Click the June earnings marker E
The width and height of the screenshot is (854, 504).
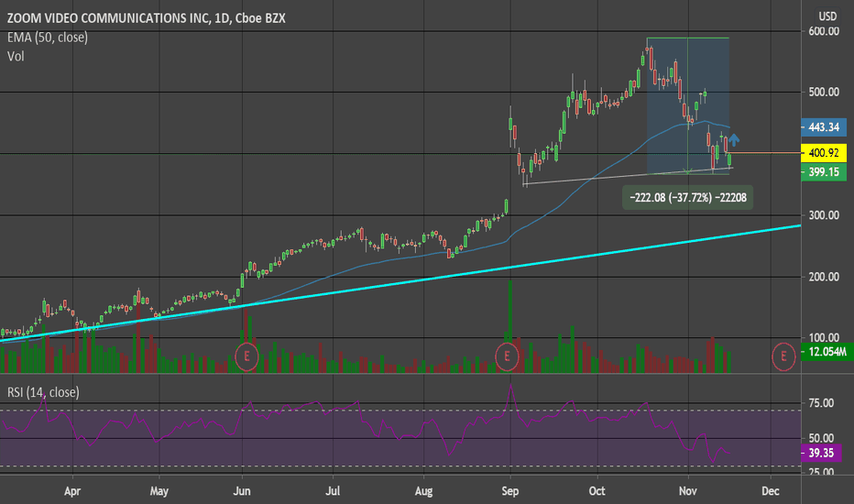click(246, 356)
